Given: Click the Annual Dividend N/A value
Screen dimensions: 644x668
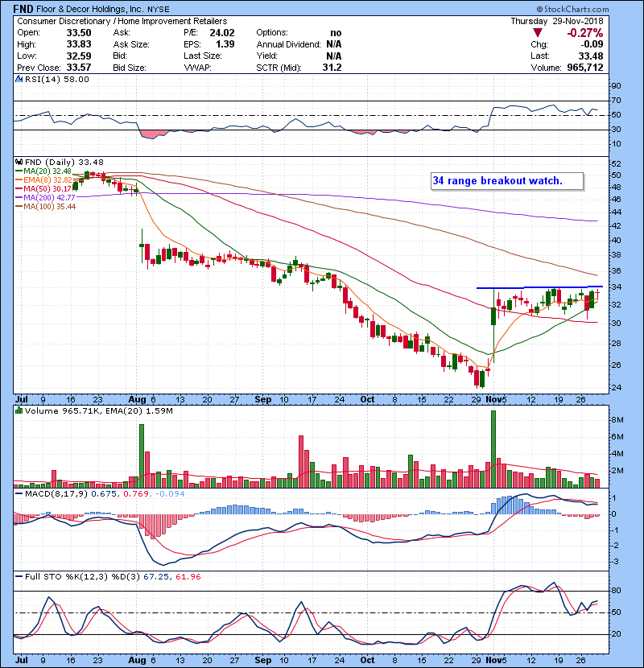Looking at the screenshot, I should (334, 44).
